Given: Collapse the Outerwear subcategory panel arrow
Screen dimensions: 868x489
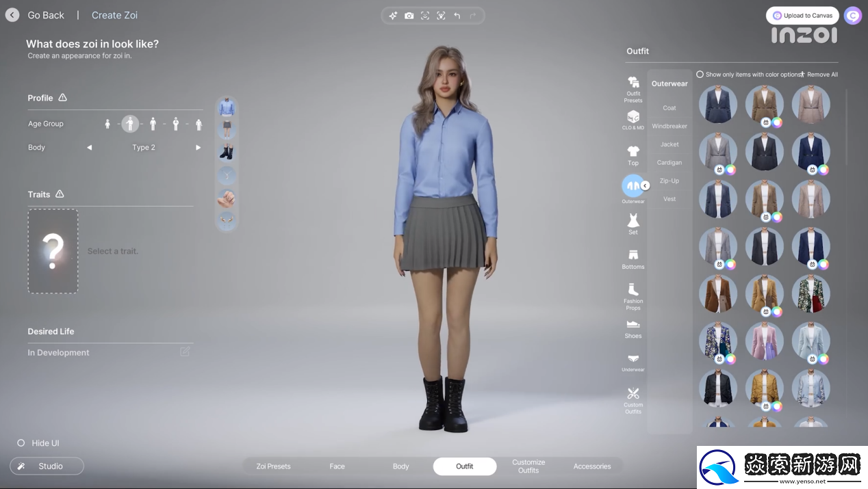Looking at the screenshot, I should (x=645, y=186).
